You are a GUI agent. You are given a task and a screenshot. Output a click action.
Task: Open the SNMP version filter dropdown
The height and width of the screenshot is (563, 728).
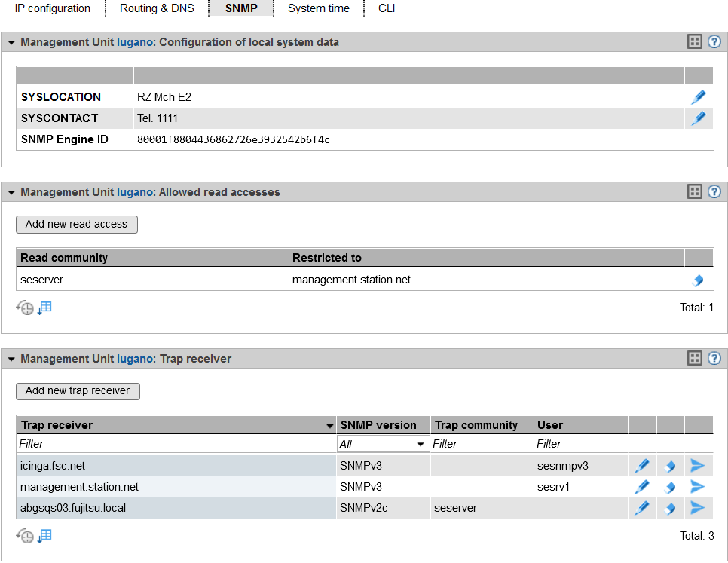[384, 445]
